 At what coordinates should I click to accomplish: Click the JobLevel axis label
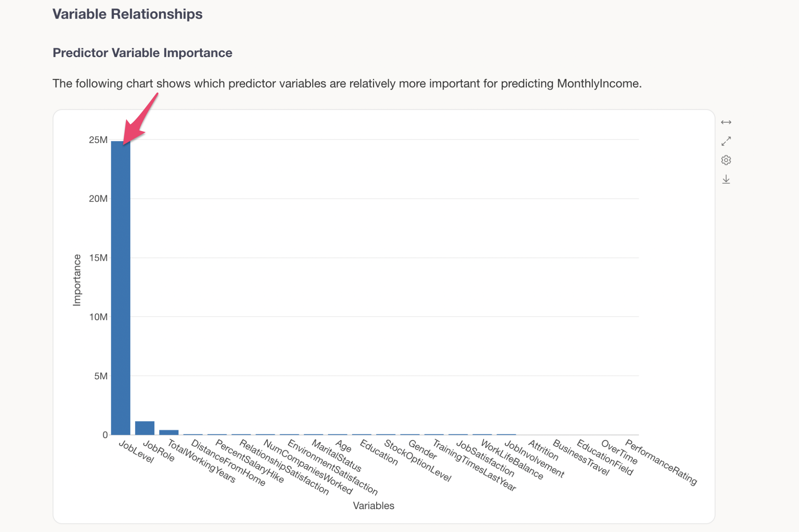[137, 452]
